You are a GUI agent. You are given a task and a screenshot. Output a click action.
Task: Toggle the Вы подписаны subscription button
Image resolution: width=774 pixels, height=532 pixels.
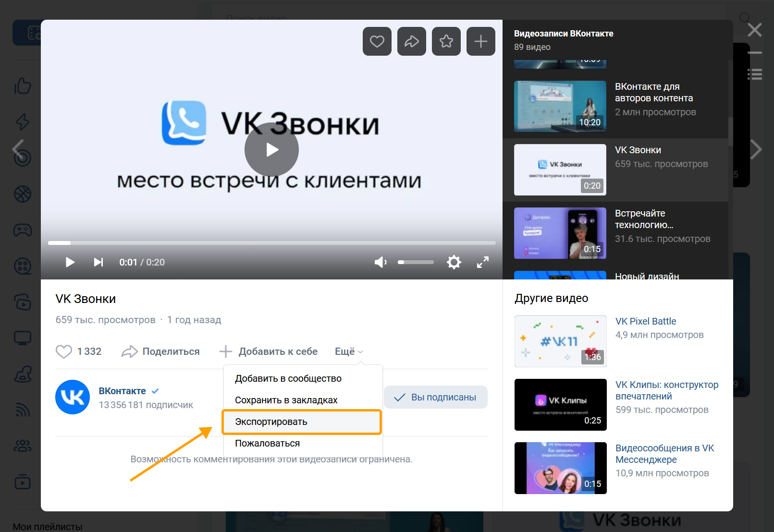point(435,397)
